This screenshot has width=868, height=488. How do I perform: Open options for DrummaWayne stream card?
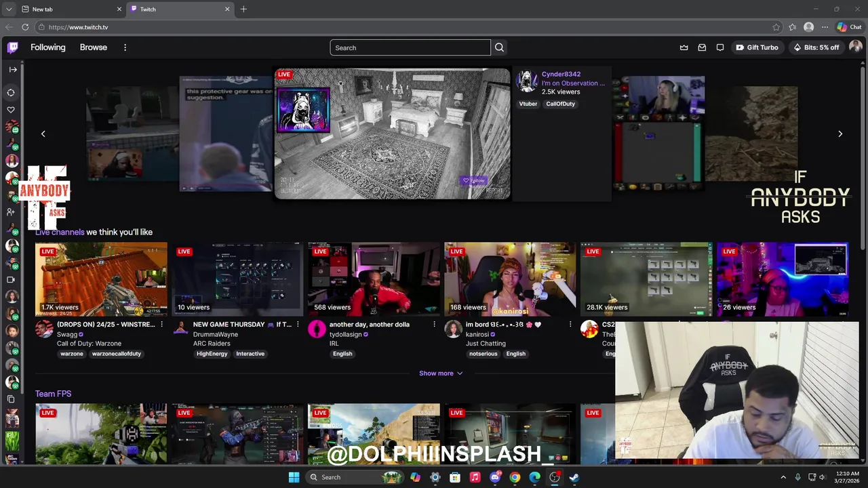pyautogui.click(x=298, y=325)
